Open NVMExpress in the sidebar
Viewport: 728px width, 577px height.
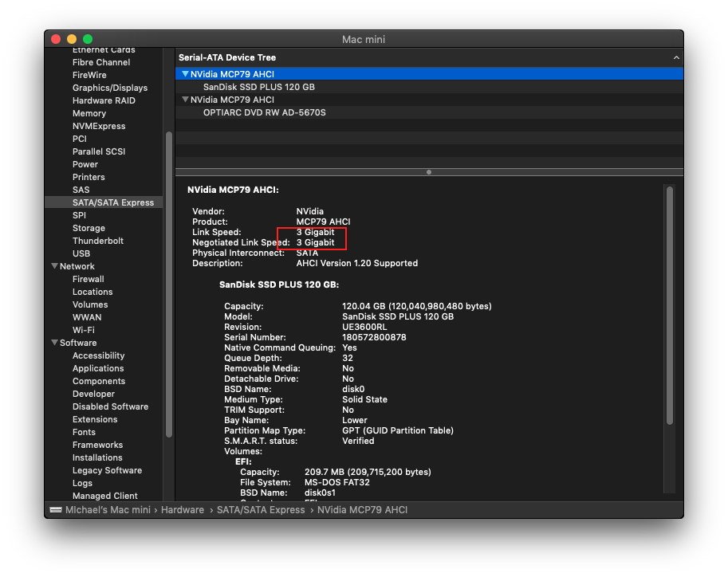[99, 126]
